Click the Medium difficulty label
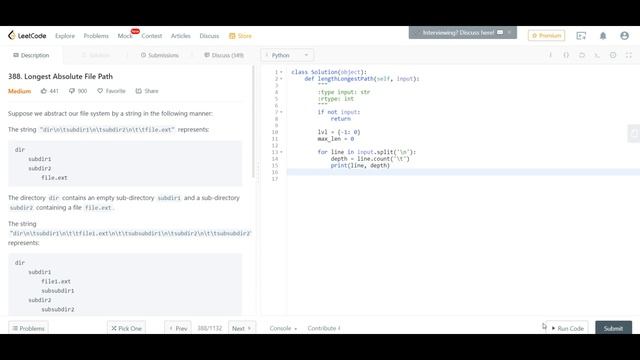 click(x=20, y=91)
